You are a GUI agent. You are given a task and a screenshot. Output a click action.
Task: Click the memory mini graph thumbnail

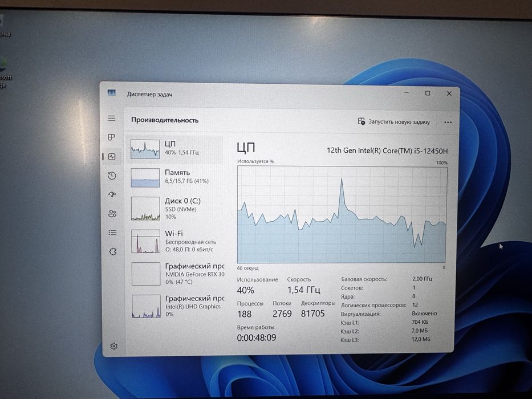(145, 178)
